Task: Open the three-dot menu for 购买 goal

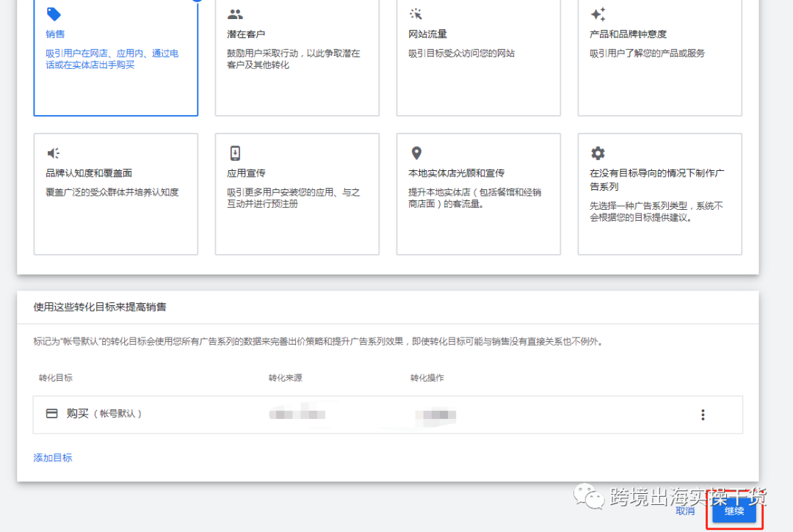Action: coord(703,413)
